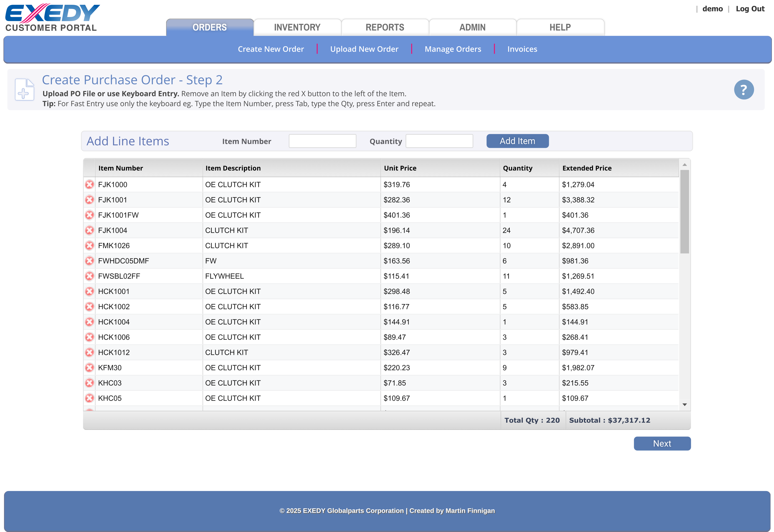Delete item HCK1006 via red X
Screen dimensions: 774x532
click(89, 337)
